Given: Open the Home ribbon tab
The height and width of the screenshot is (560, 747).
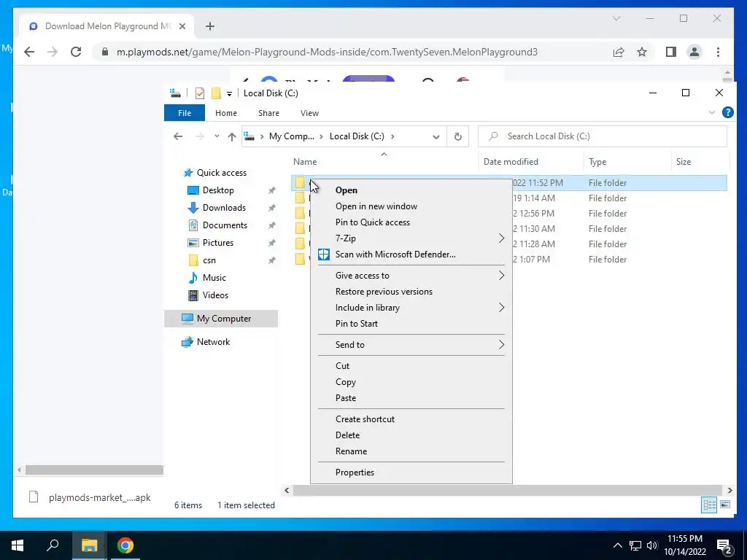Looking at the screenshot, I should coord(226,113).
